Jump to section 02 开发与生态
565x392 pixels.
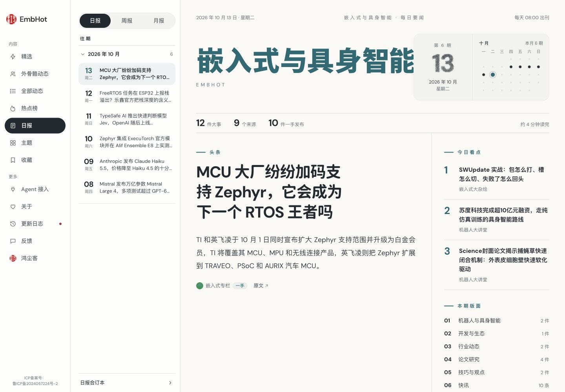click(x=496, y=334)
